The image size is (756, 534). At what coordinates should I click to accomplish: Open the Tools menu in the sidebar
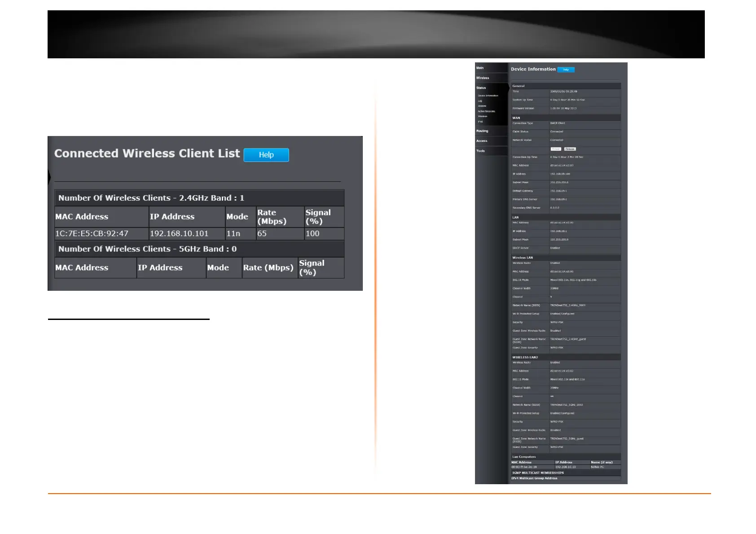(480, 151)
